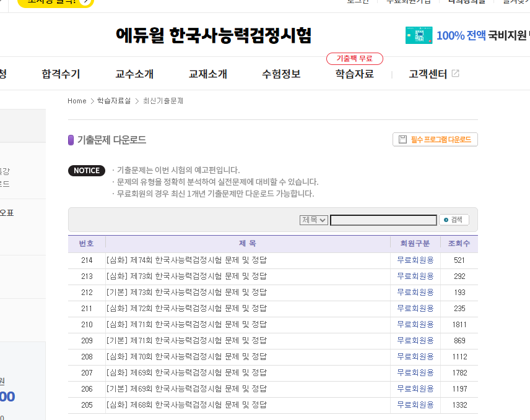Open the 제목 search type dropdown
The width and height of the screenshot is (530, 420).
click(x=314, y=220)
